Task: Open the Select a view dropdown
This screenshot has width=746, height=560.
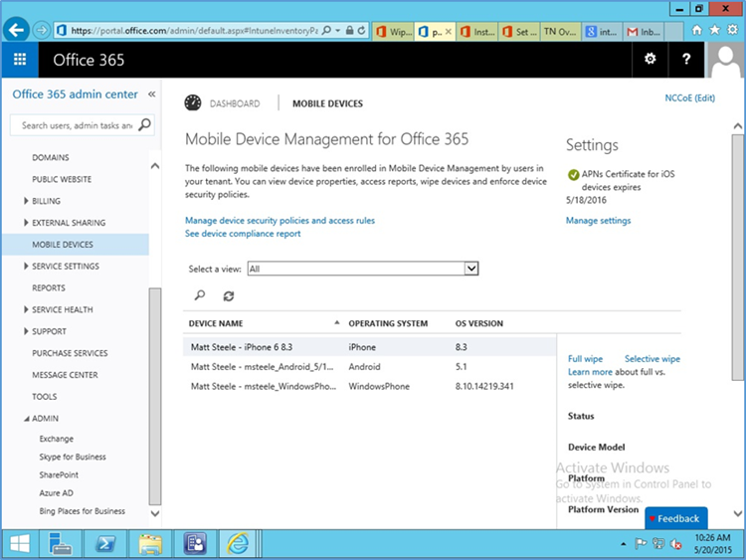Action: coord(471,269)
